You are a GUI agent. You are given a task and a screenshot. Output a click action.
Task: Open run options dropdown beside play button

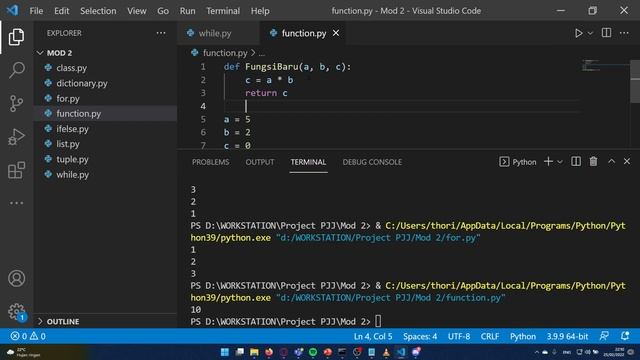[x=590, y=33]
